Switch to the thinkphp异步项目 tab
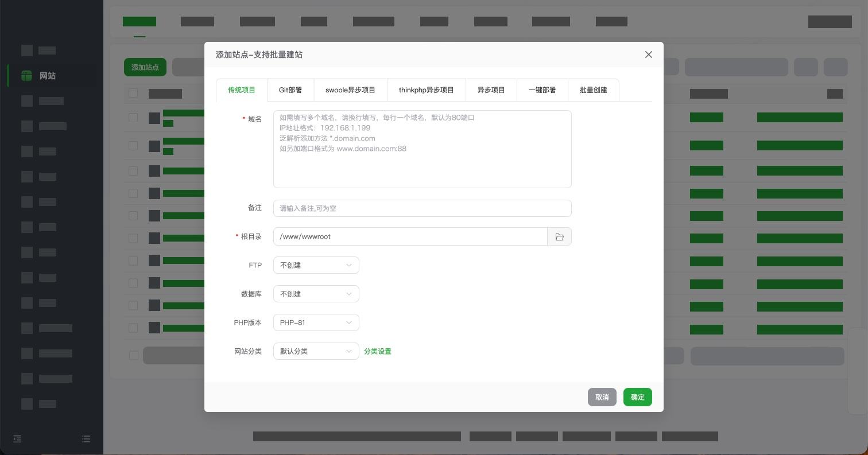 (x=427, y=90)
